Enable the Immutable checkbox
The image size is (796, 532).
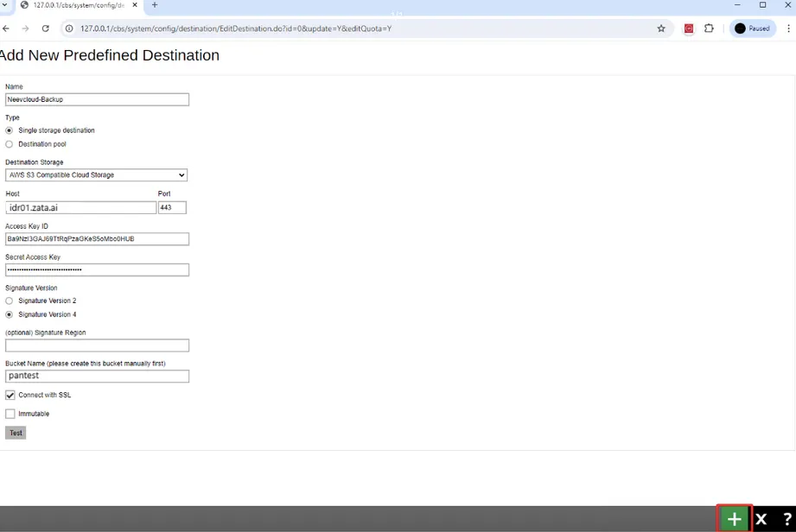(10, 414)
